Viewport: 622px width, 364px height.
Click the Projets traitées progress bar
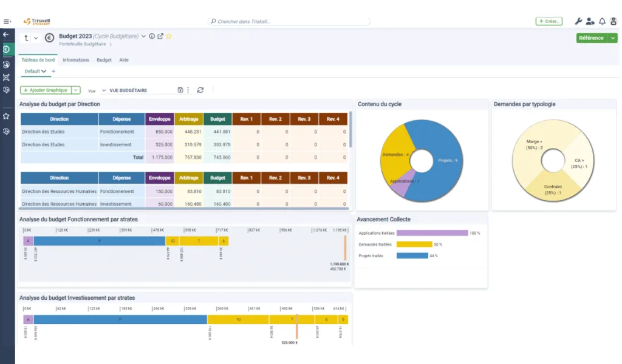(412, 256)
